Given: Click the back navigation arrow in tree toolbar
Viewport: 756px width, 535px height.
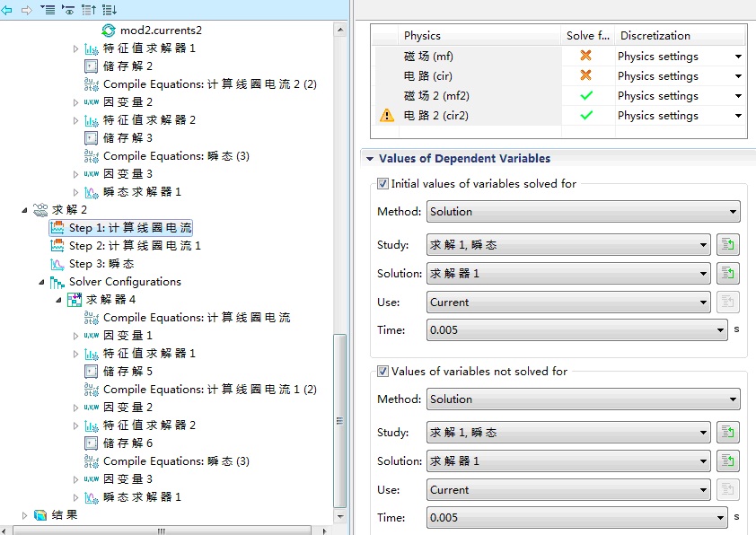Looking at the screenshot, I should click(8, 10).
